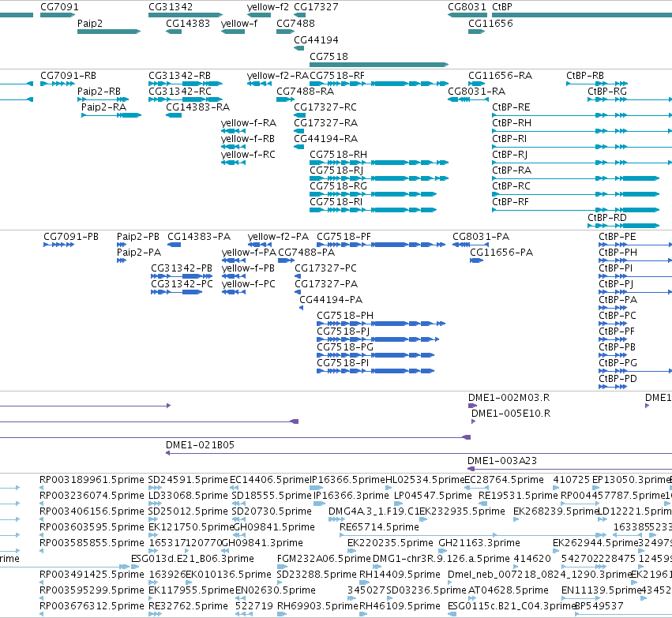Click the DME1-003A23 clone label
The height and width of the screenshot is (618, 672).
(x=502, y=461)
